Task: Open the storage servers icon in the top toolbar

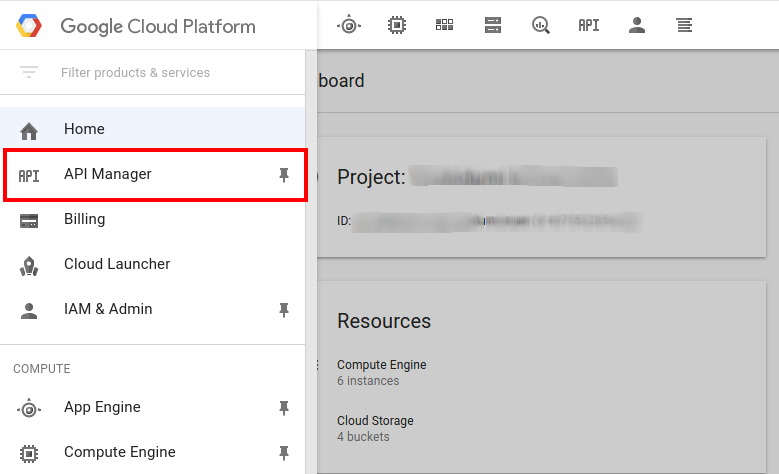Action: [492, 25]
